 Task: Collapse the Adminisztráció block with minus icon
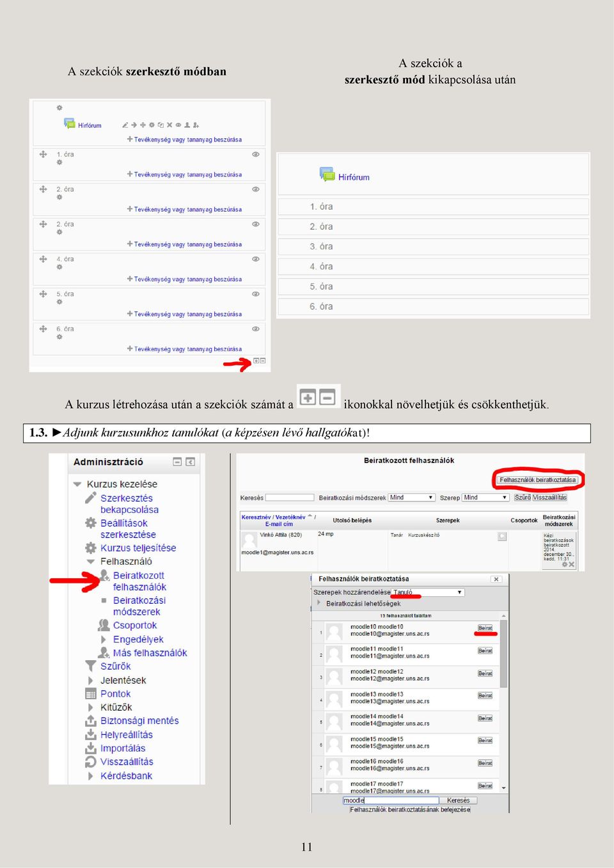point(178,462)
